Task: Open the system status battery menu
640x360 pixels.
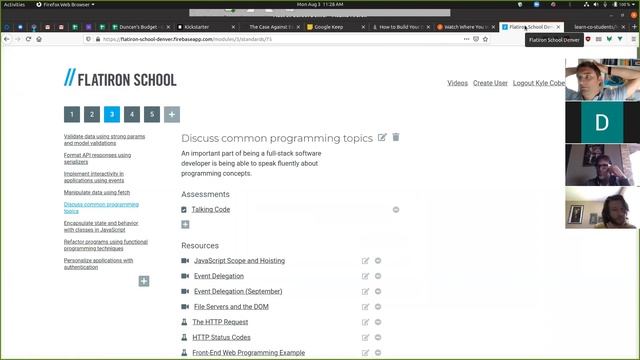Action: [x=623, y=4]
